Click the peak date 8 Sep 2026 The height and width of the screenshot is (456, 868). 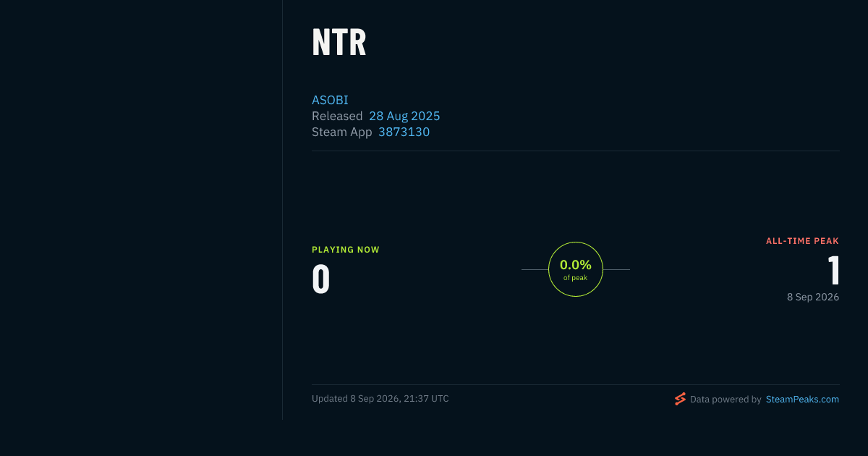tap(813, 297)
